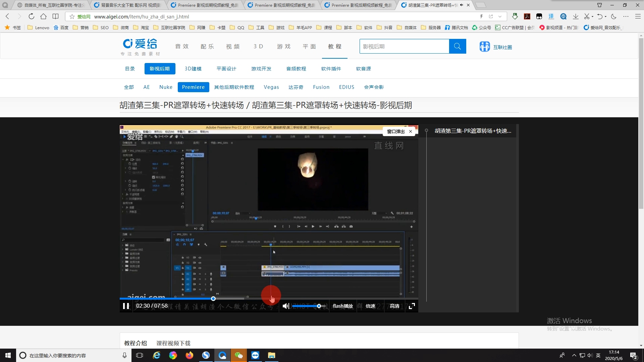Image resolution: width=644 pixels, height=362 pixels.
Task: Select the 影视后期 category tab
Action: pos(160,69)
